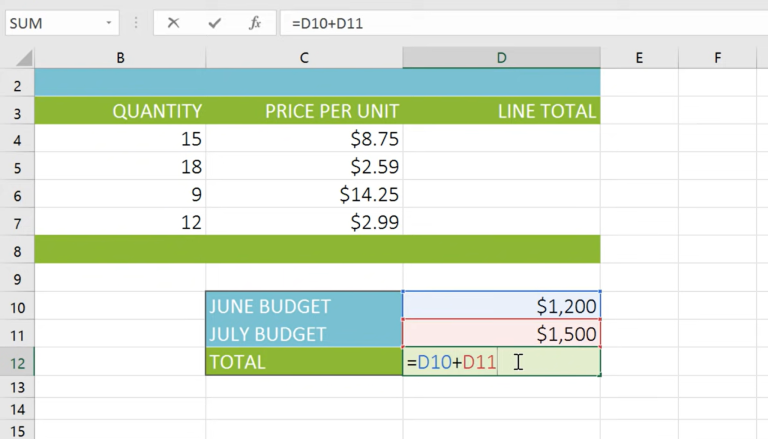Select the row 12 header
Screen dimensions: 768x439
click(x=17, y=362)
